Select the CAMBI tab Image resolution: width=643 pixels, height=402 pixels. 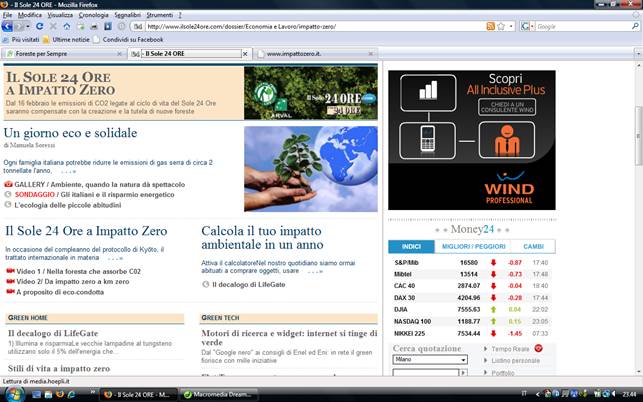tap(533, 247)
